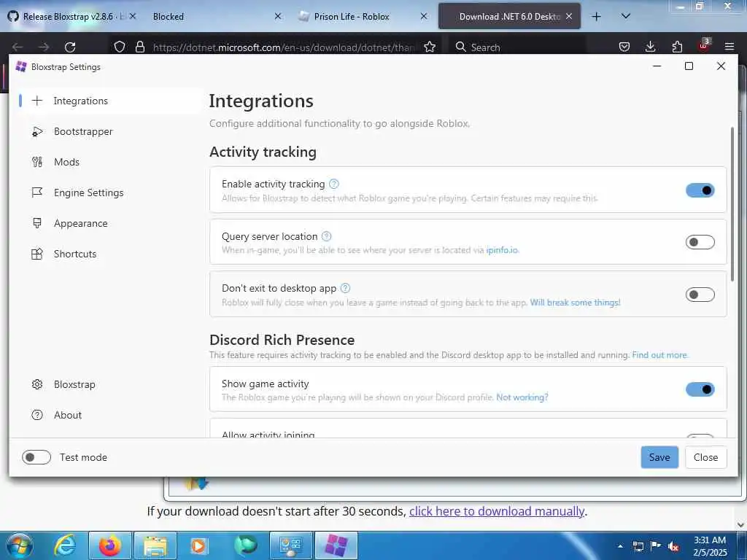
Task: Click the Bootstrapper play-gear icon
Action: pyautogui.click(x=37, y=131)
